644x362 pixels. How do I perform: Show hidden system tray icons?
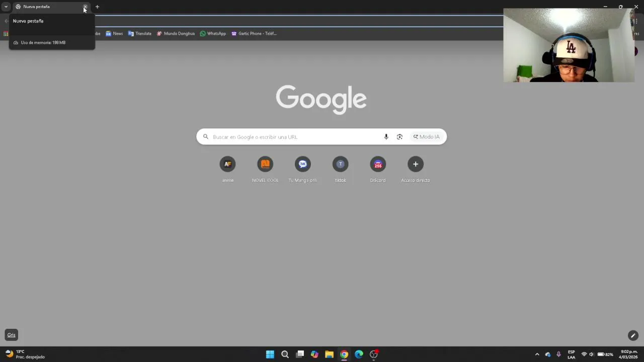(x=537, y=354)
